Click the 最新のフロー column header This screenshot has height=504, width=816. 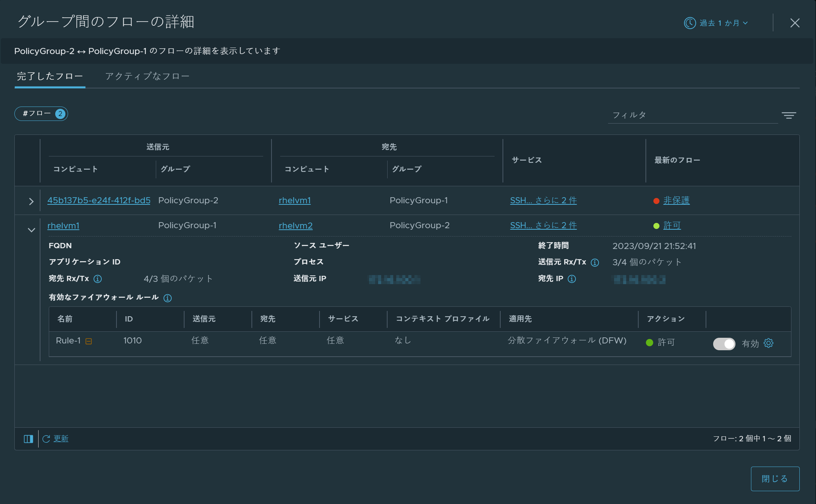coord(677,160)
